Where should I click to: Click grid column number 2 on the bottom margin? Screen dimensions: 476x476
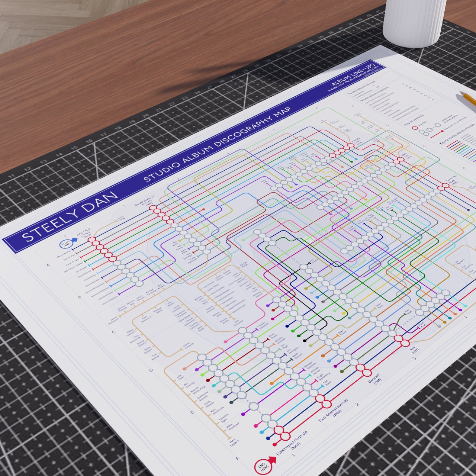[x=357, y=404]
